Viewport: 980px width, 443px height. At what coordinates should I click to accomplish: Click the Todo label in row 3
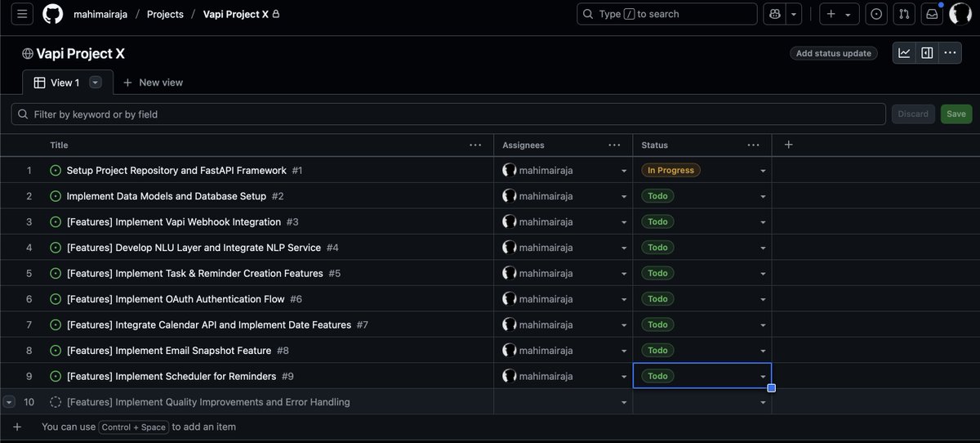click(657, 222)
